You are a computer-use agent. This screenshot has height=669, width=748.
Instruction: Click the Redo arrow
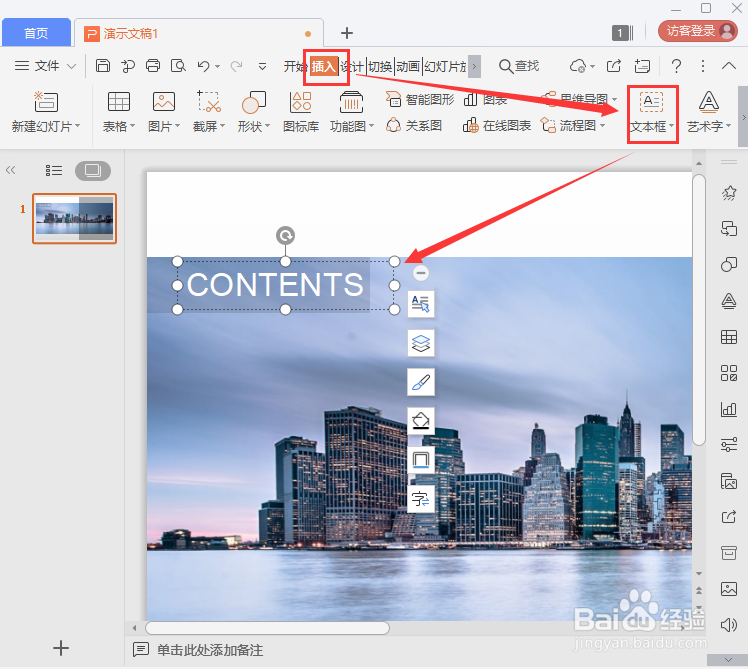coord(236,66)
